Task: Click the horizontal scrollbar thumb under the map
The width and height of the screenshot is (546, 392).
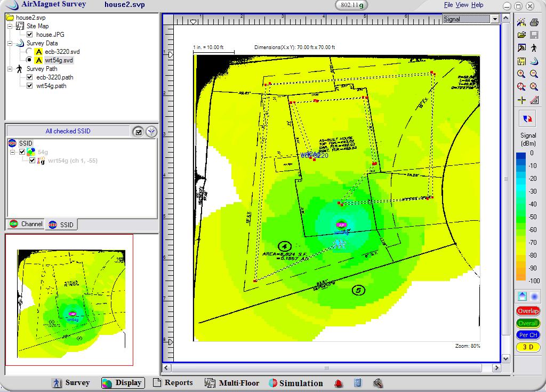Action: pyautogui.click(x=326, y=367)
